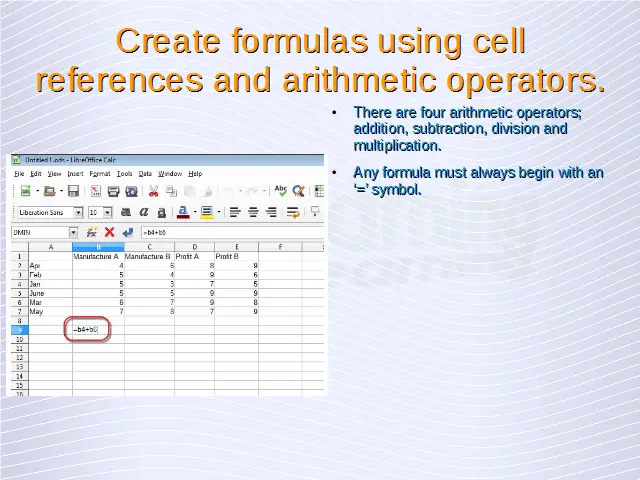Cancel the formula with red X
The image size is (640, 480).
109,232
